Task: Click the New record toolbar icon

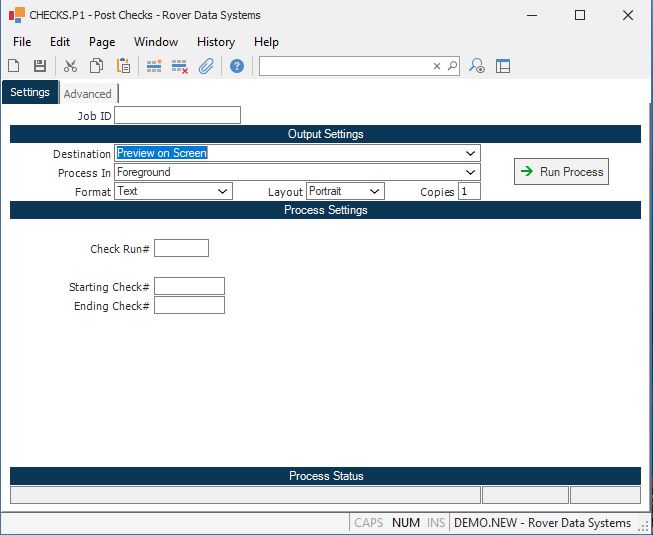Action: 14,66
